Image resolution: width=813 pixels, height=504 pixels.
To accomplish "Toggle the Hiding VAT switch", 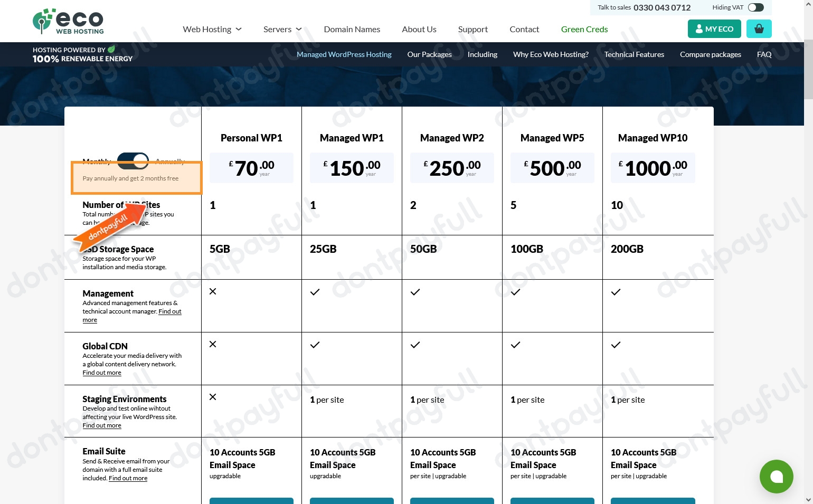I will point(755,7).
